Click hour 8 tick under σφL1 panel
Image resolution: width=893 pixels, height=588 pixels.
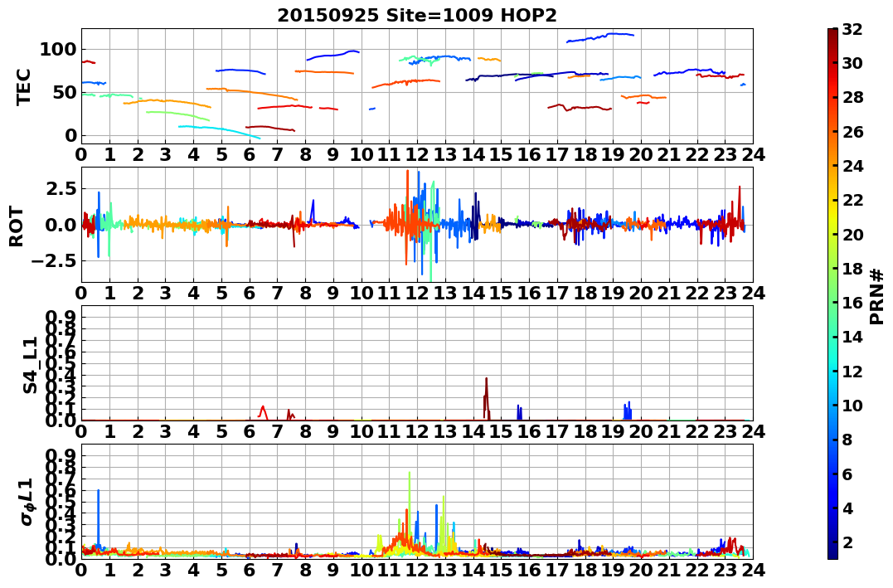click(305, 569)
